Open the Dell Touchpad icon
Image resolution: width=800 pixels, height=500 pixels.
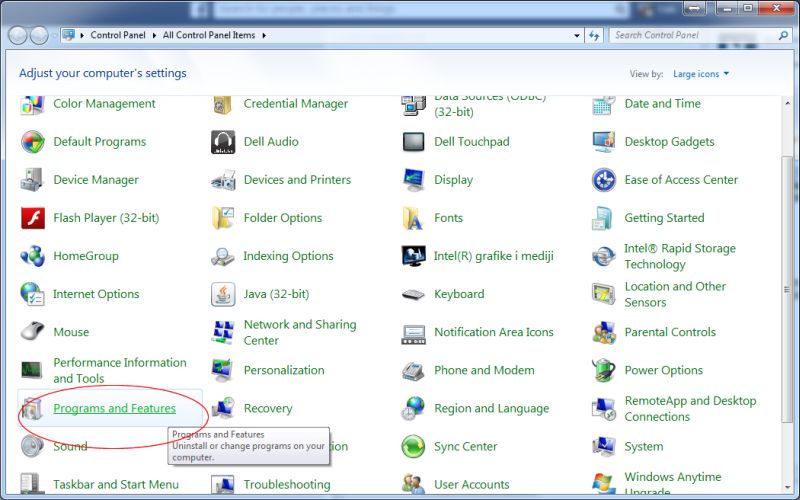point(413,142)
